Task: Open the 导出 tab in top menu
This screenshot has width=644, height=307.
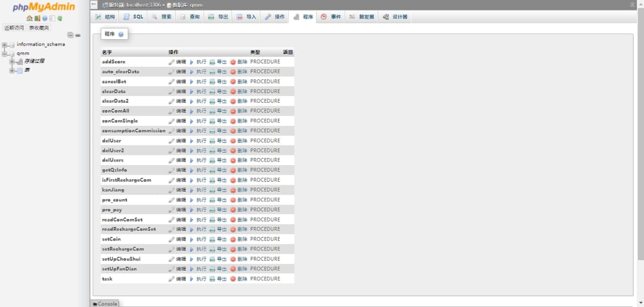Action: click(218, 17)
